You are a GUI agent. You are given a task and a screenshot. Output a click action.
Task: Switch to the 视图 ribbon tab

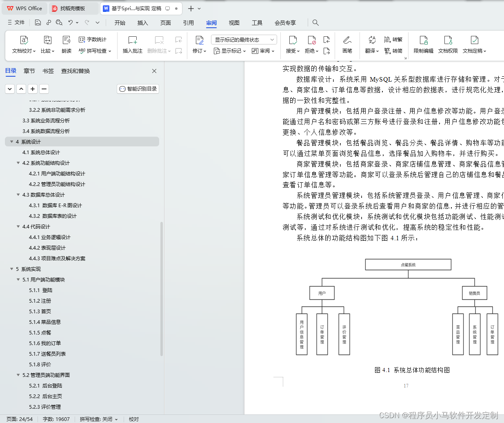234,23
